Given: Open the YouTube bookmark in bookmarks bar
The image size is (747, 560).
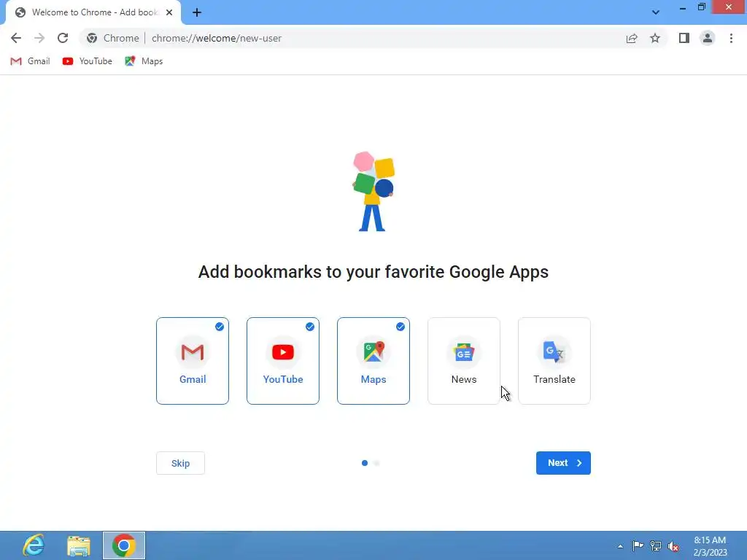Looking at the screenshot, I should pyautogui.click(x=88, y=61).
